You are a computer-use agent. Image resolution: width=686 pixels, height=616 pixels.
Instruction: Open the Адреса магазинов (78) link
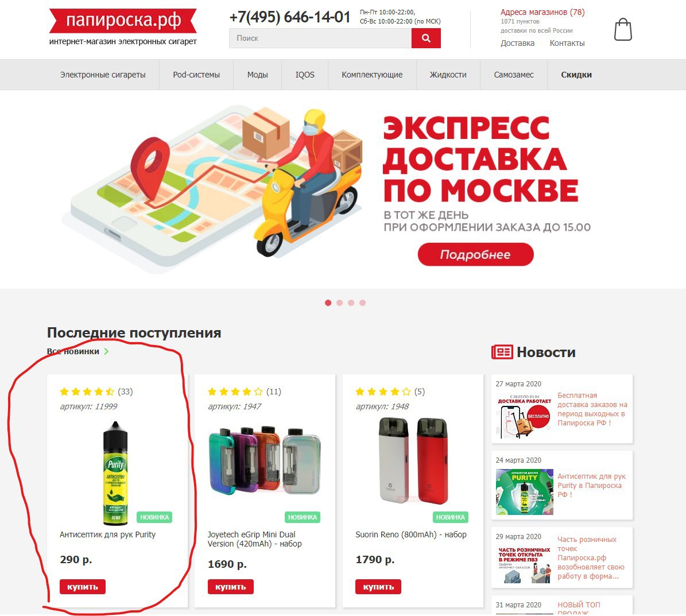pos(542,12)
